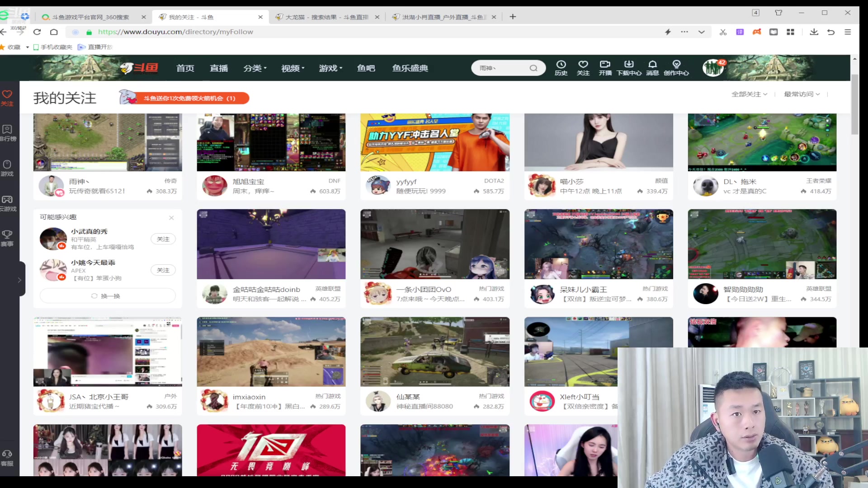This screenshot has width=868, height=488.
Task: Open the browser hamburger menu
Action: tap(848, 32)
